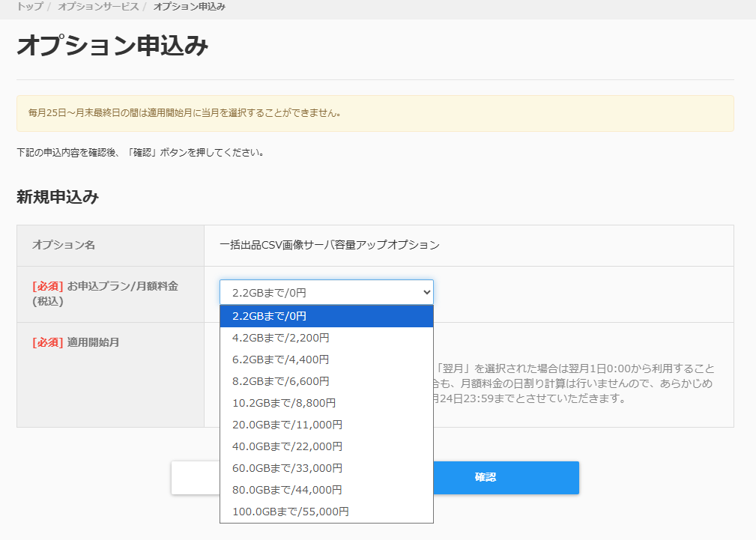
Task: Choose the 100.0GBまで/55,000円 plan
Action: pyautogui.click(x=327, y=512)
